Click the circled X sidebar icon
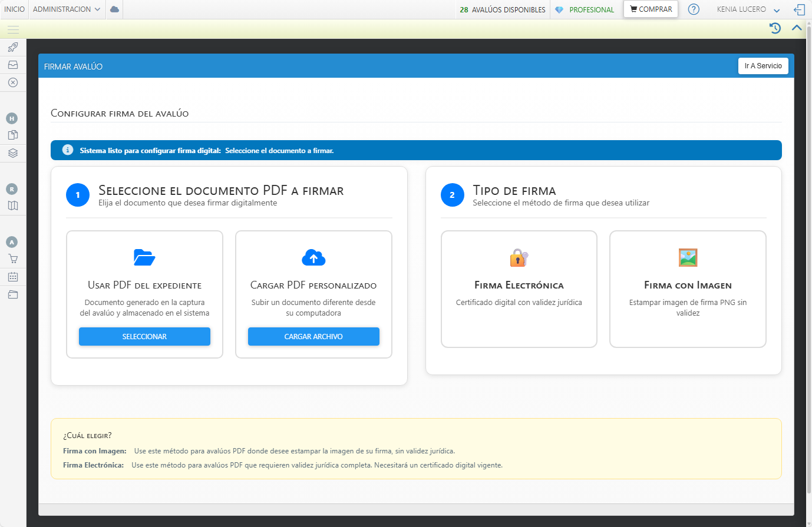Image resolution: width=812 pixels, height=527 pixels. [13, 82]
